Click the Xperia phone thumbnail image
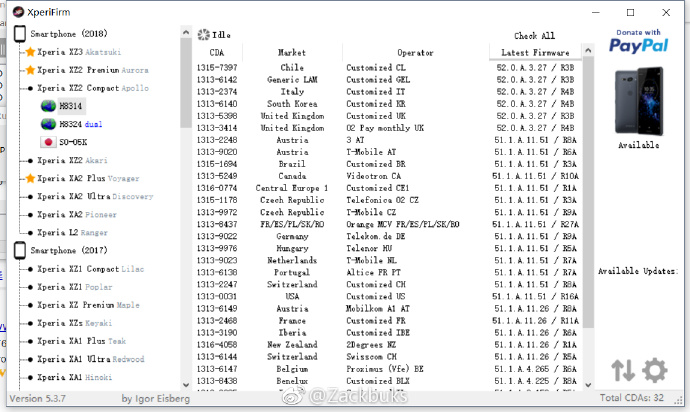The image size is (690, 412). tap(639, 101)
